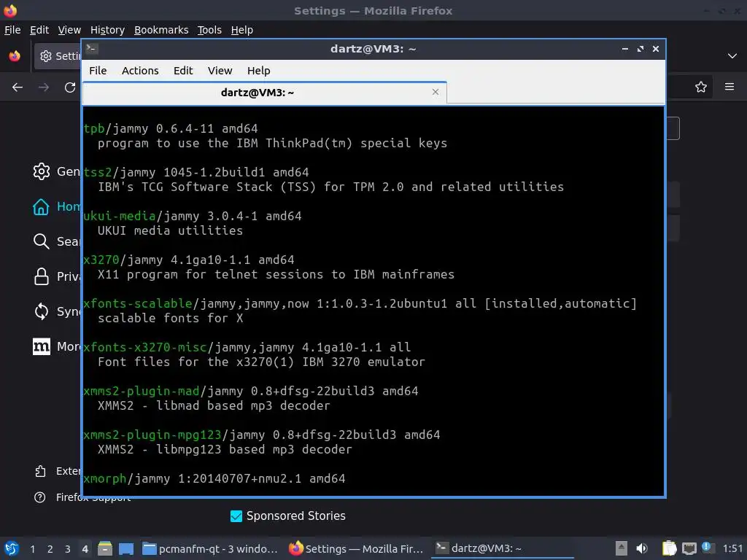Screen dimensions: 747x560
Task: Open the terminal File menu
Action: coord(98,71)
